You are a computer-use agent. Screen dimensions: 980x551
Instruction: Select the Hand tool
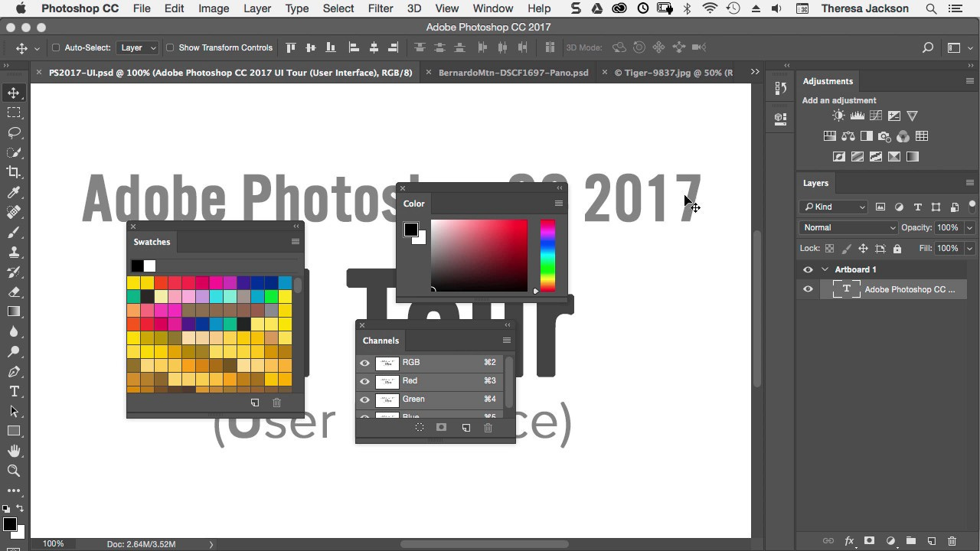(x=14, y=451)
